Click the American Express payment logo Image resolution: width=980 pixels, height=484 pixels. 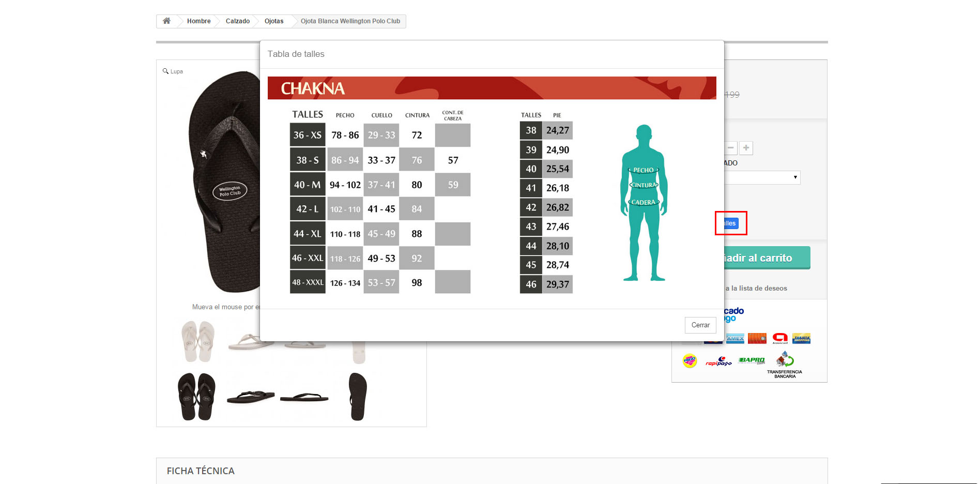(735, 339)
